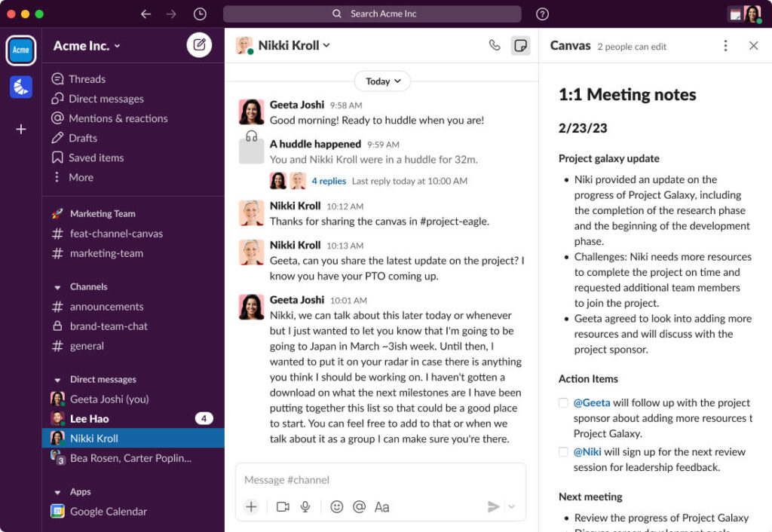Open the Acme Inc. workspace menu

coord(86,45)
